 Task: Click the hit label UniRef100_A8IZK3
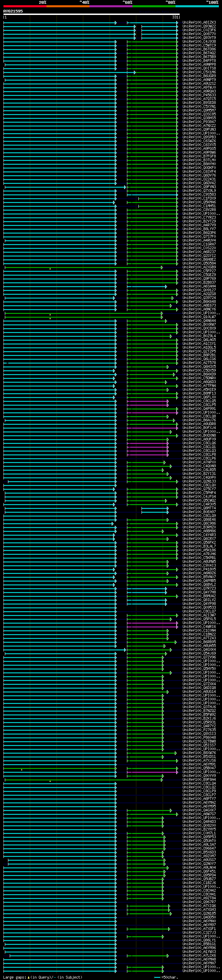point(199,23)
